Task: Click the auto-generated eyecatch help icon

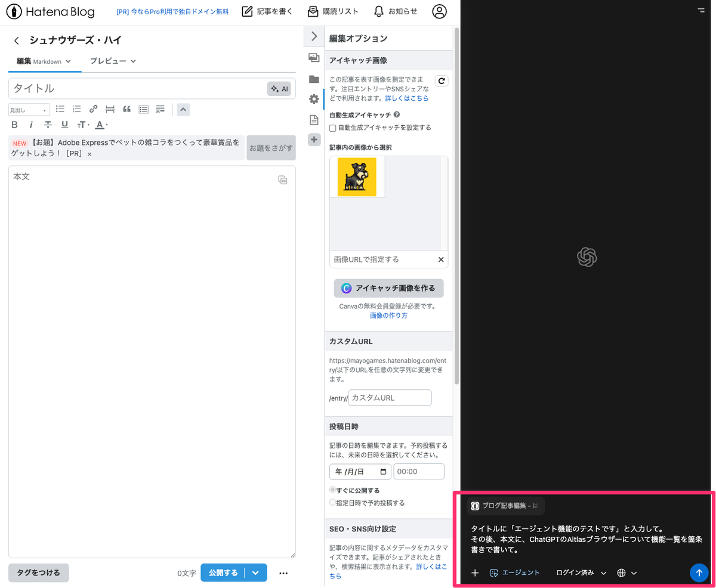Action: click(397, 115)
